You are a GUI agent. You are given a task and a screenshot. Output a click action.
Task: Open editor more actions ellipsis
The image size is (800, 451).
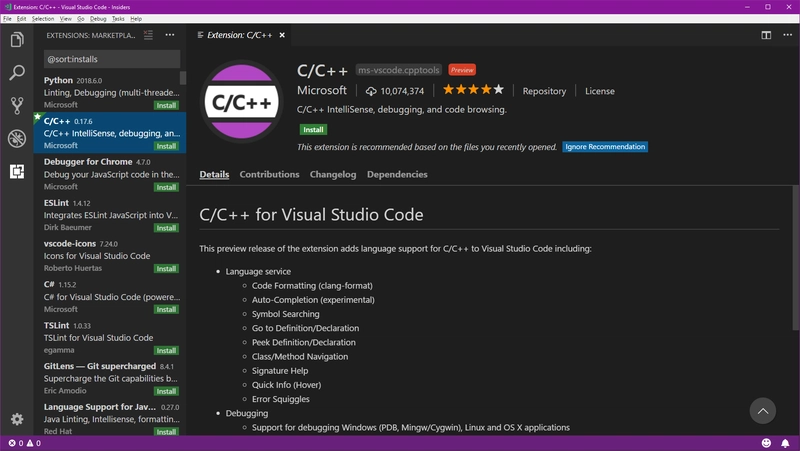point(786,35)
